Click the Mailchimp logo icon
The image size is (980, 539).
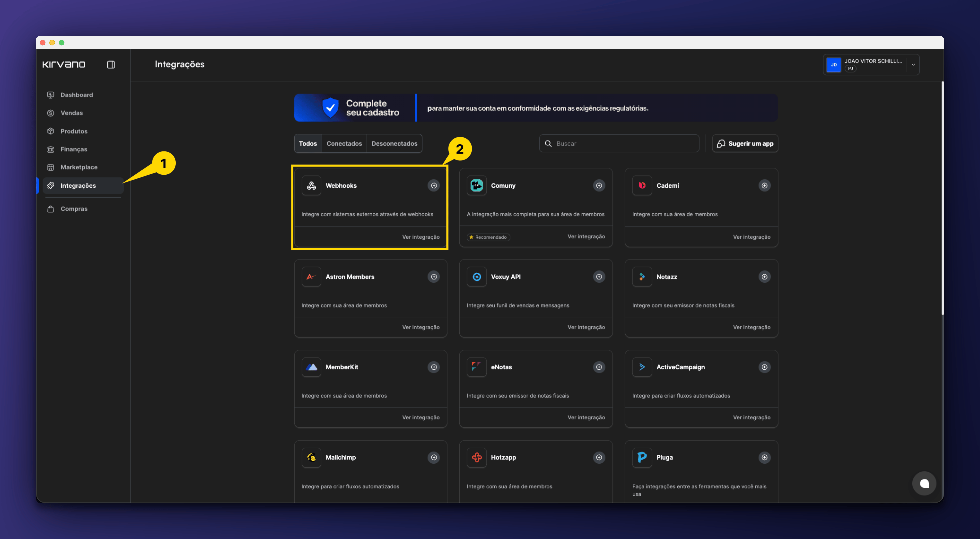point(311,458)
